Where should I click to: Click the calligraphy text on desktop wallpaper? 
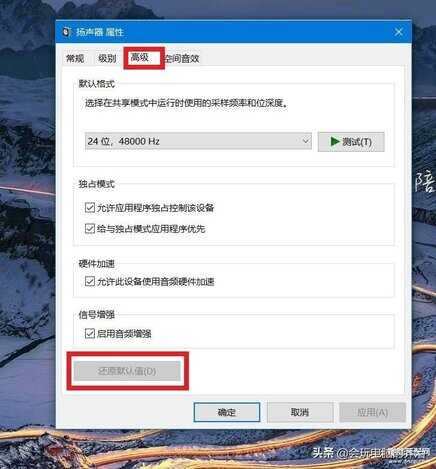[x=425, y=182]
